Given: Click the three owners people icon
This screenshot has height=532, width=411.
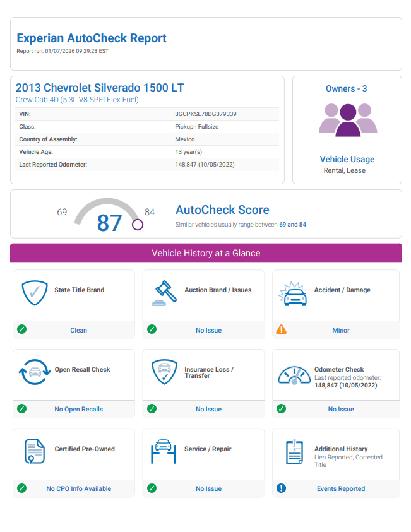Looking at the screenshot, I should coord(347,119).
